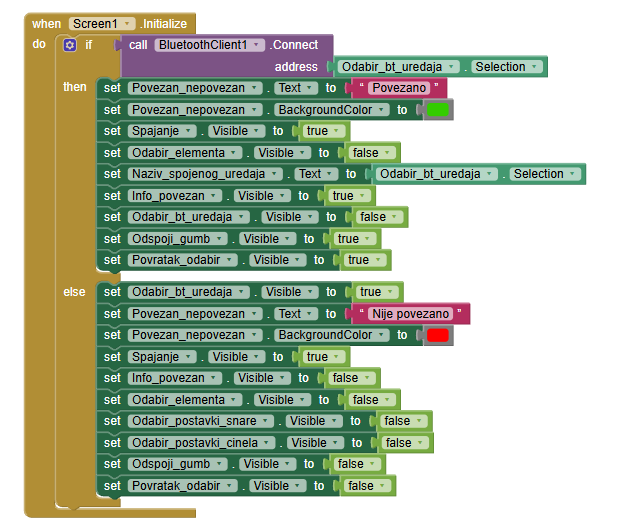Edit the "Povezano" text string
Viewport: 622px width, 526px height.
pos(400,89)
